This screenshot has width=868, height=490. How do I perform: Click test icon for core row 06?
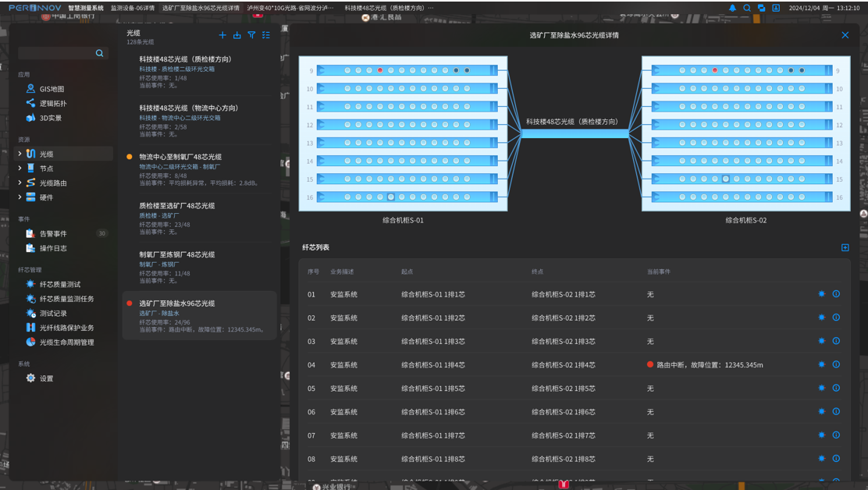pyautogui.click(x=821, y=411)
